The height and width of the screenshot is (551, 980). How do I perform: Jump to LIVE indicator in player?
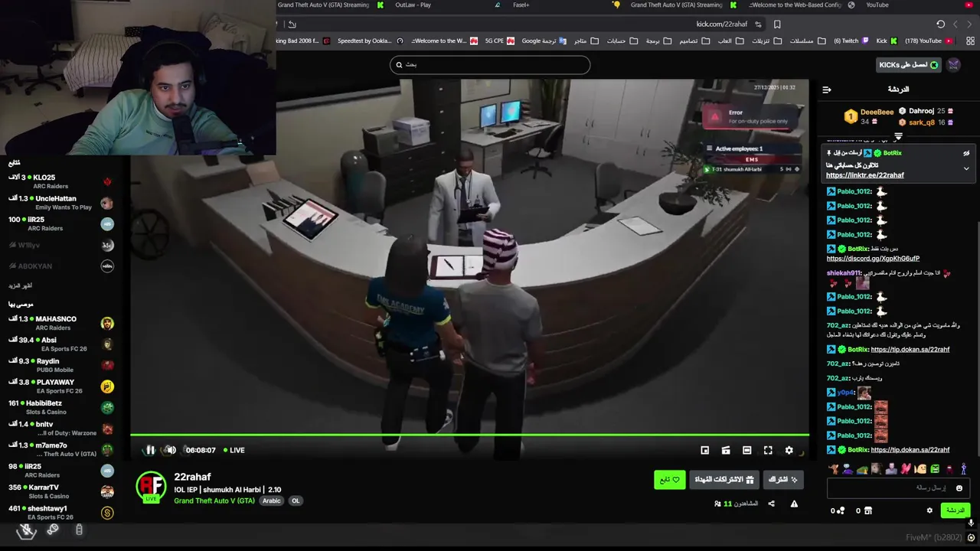[233, 450]
